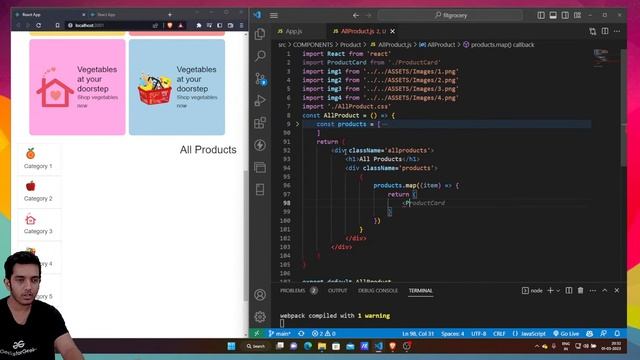Open Remote Window indicator in status bar

click(x=257, y=333)
